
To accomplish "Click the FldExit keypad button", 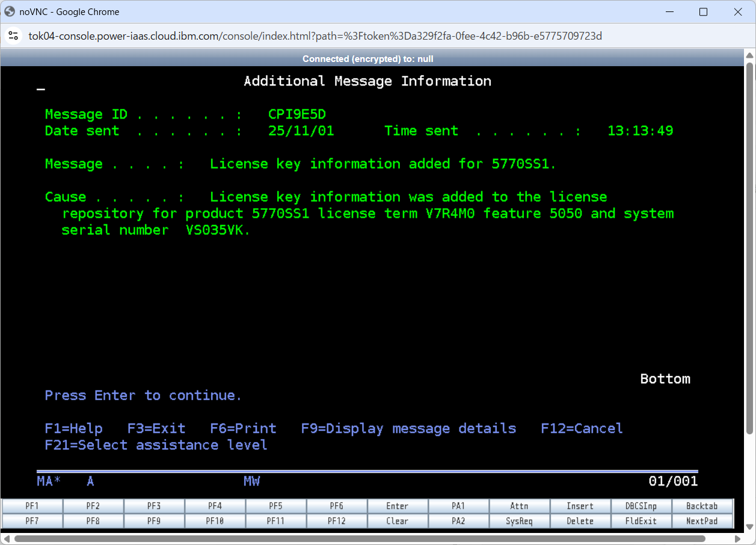I will point(641,521).
